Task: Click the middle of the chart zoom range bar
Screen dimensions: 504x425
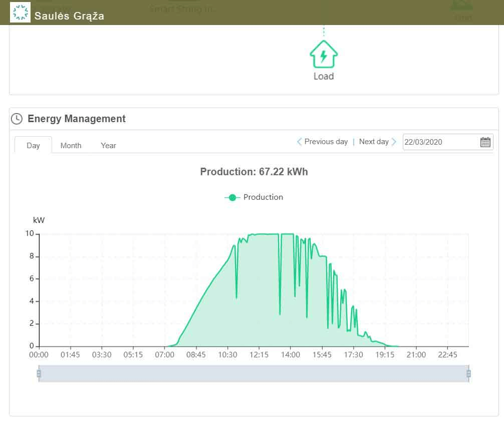Action: tap(254, 373)
